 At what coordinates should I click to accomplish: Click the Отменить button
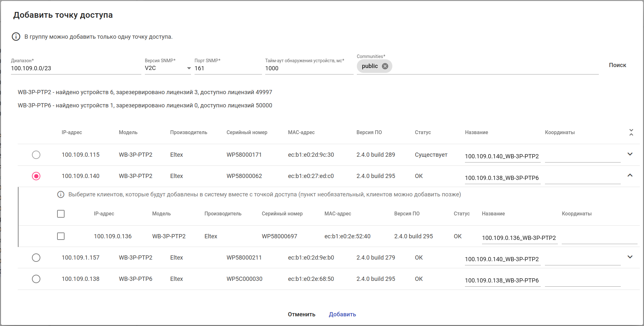(x=301, y=314)
